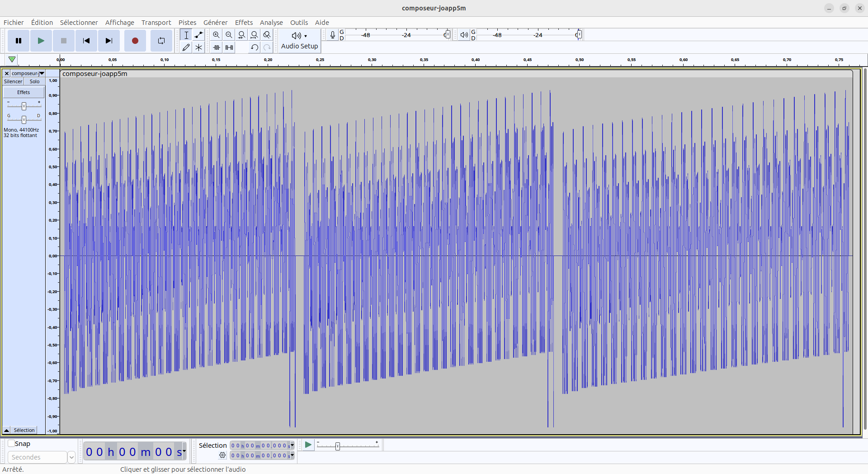
Task: Enable the Snap checkbox
Action: tap(11, 444)
